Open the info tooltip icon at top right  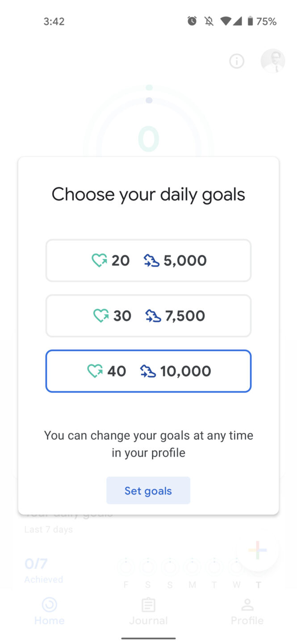237,61
